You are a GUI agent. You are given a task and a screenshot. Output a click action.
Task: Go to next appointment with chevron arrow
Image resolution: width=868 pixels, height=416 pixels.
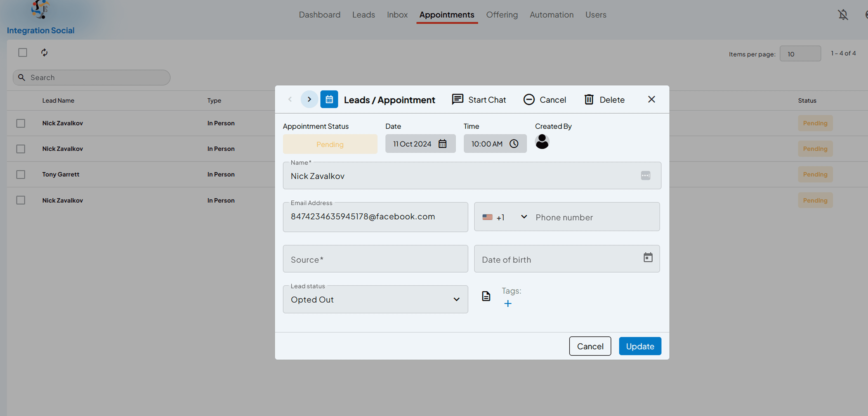tap(309, 99)
